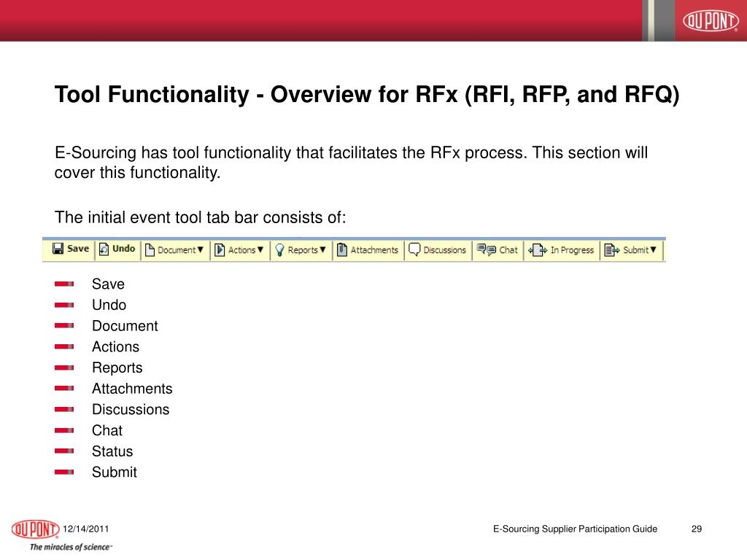
Task: Click 'E-Sourcing Supplier Participation Guide' footer text
Action: [x=575, y=529]
